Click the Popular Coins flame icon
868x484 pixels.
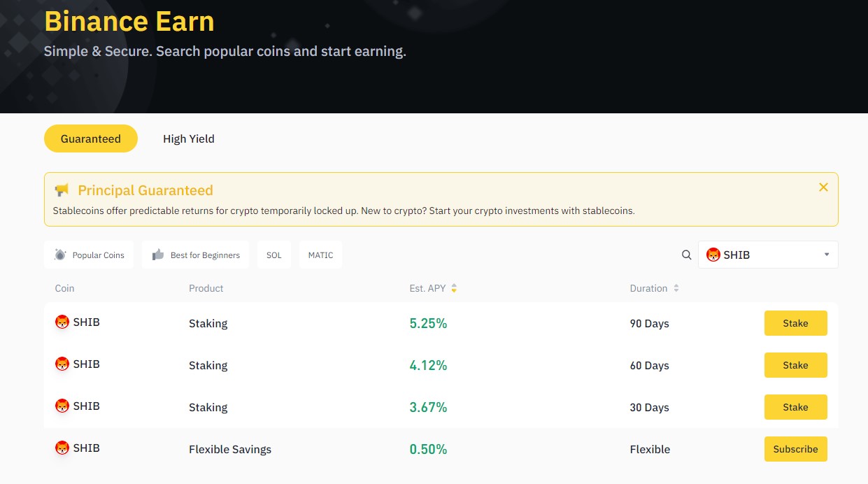60,255
